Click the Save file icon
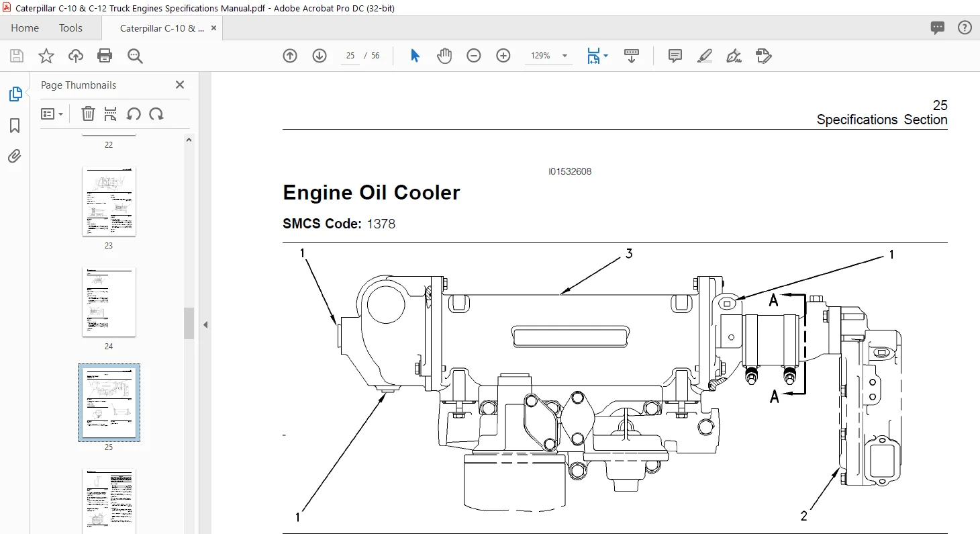This screenshot has width=980, height=534. [16, 56]
